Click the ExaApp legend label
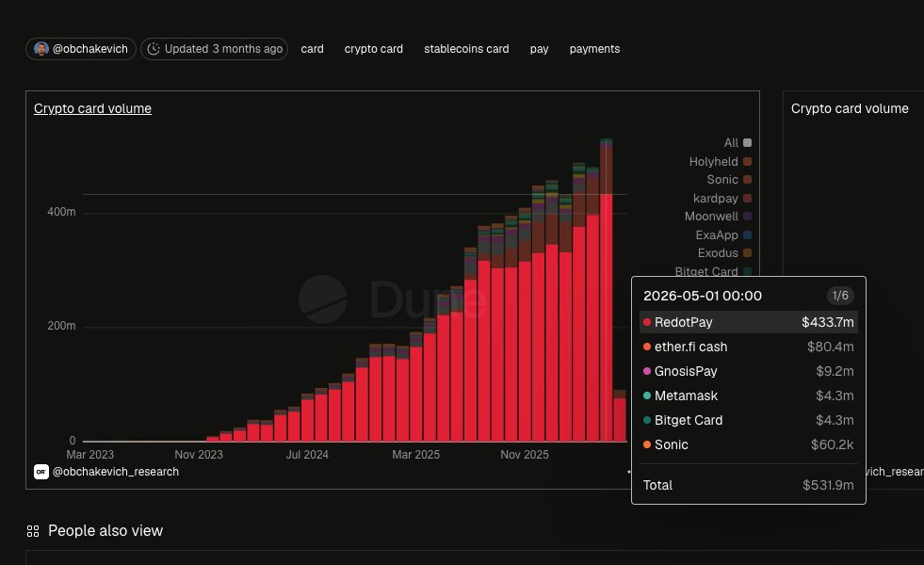This screenshot has height=565, width=924. tap(717, 234)
